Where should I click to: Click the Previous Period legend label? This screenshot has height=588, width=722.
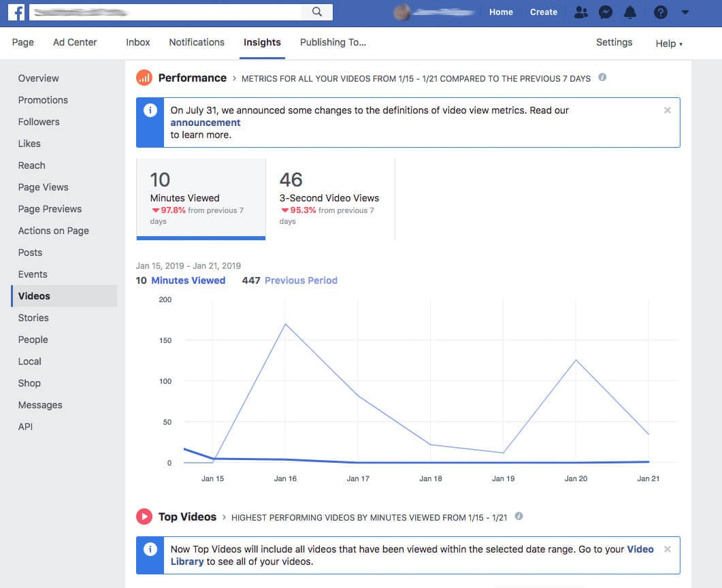pyautogui.click(x=301, y=280)
